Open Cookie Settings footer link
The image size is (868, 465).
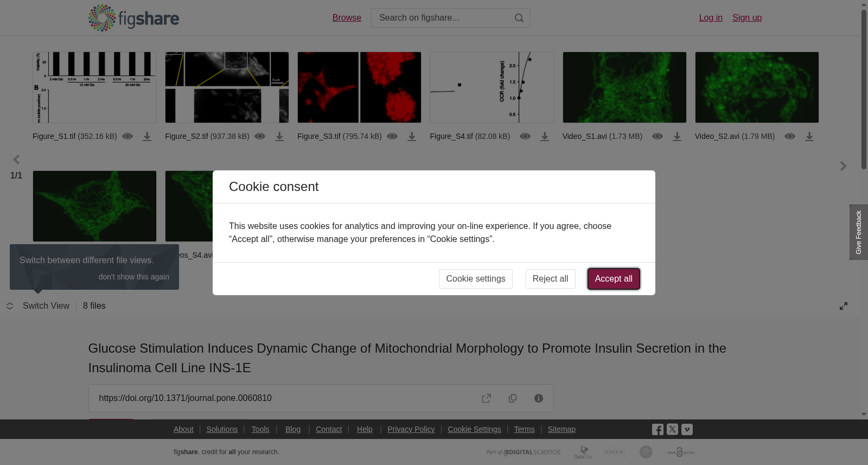pos(474,429)
